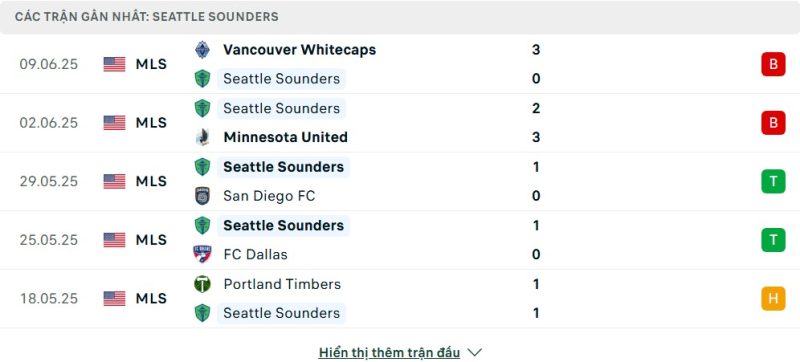Click the San Diego FC crest icon

click(203, 196)
